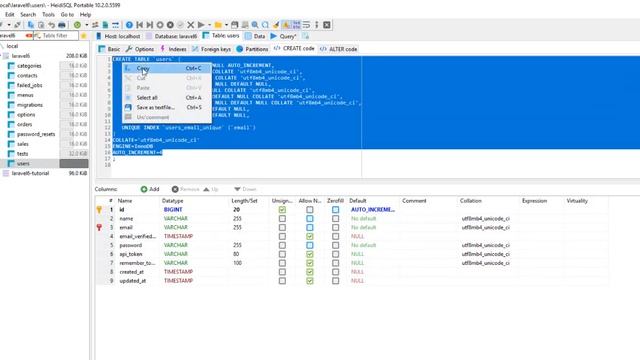
Task: Uncheck Unsigned checkbox for id column
Action: 282,210
